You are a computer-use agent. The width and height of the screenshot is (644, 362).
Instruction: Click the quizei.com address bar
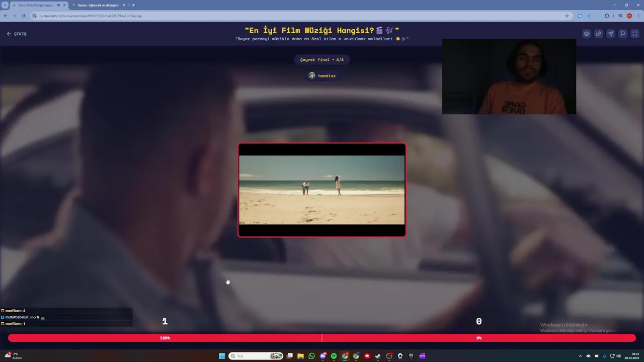click(301, 16)
